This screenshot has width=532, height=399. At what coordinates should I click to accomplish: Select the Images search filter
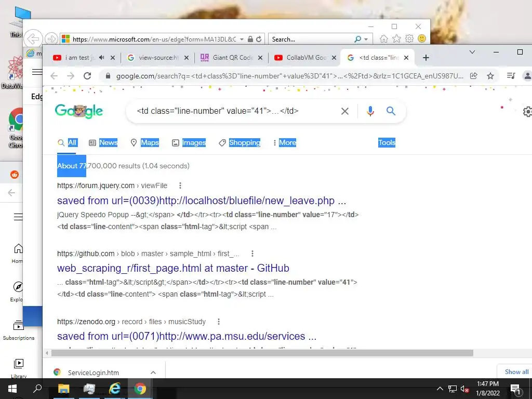[x=189, y=142]
